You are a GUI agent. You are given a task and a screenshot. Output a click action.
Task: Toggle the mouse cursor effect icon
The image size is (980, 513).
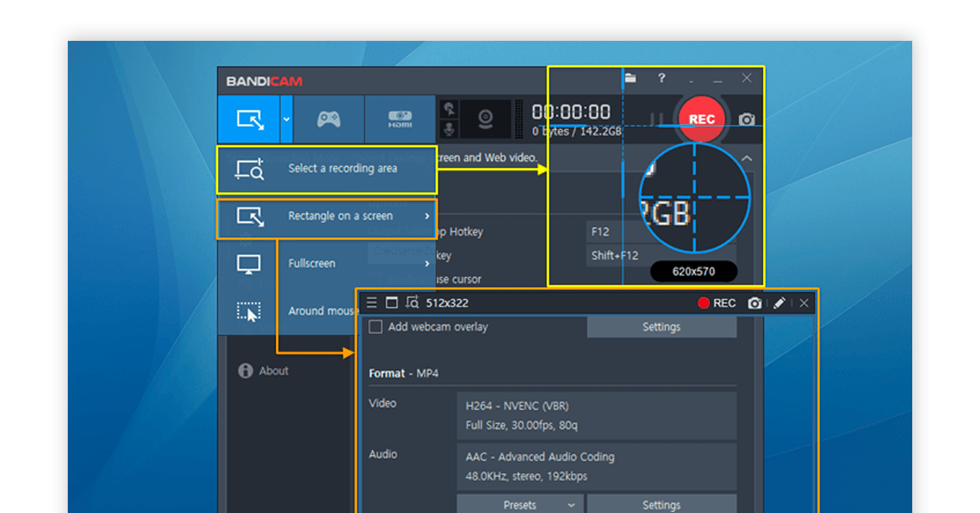[448, 109]
